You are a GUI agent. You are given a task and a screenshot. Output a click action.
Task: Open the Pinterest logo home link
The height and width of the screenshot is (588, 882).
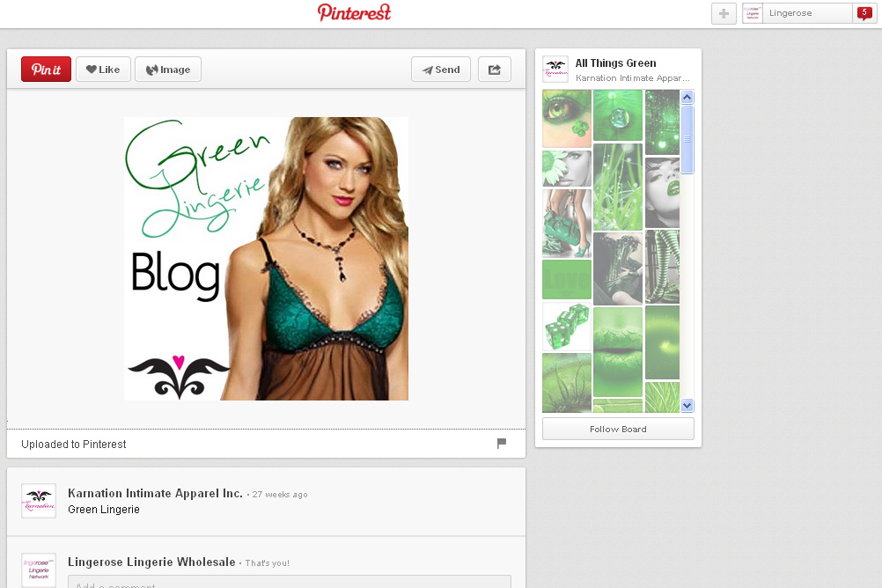355,12
